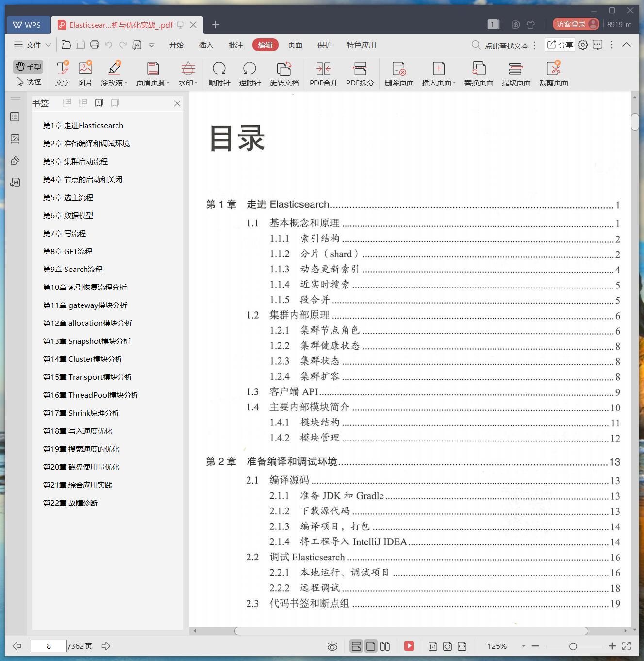
Task: Go to the next page arrow
Action: click(x=106, y=646)
